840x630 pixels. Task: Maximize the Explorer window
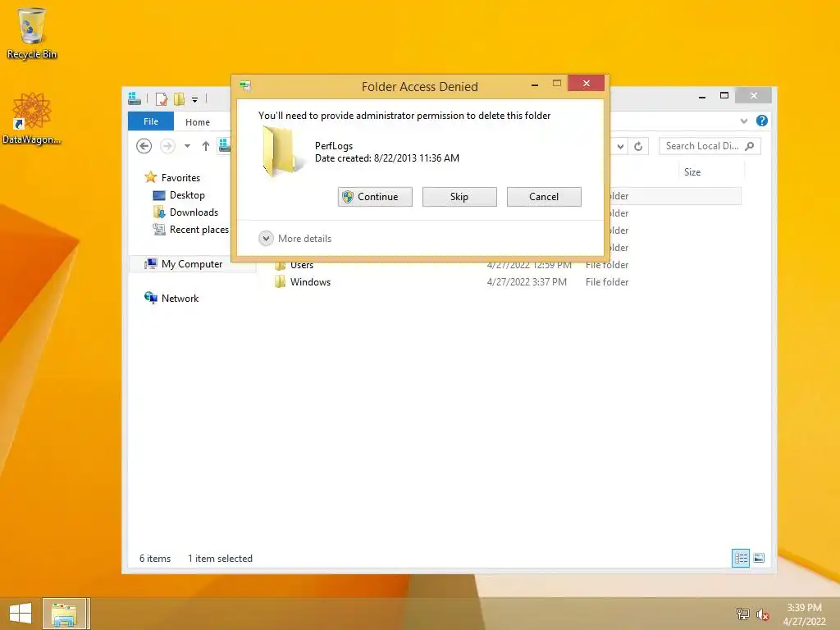724,95
